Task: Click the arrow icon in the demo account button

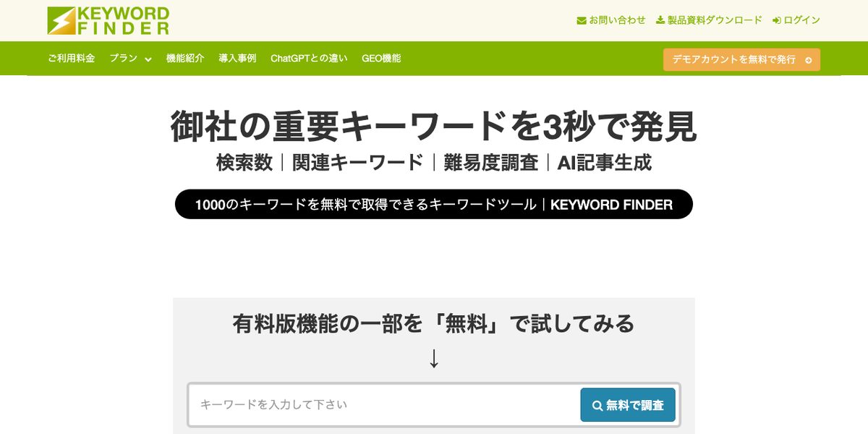Action: 808,60
